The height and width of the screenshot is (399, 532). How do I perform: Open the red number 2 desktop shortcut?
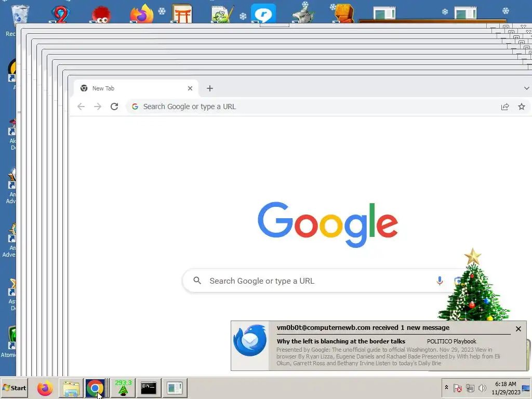(60, 14)
